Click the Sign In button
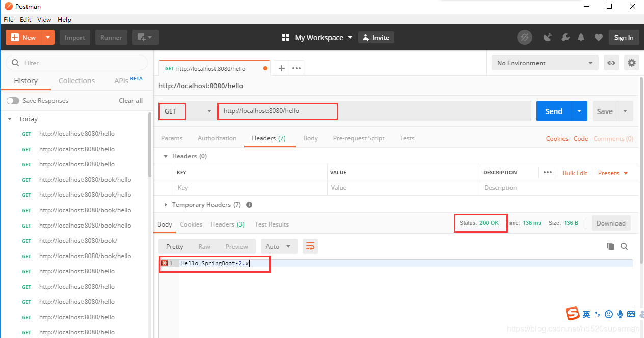Screen dimensions: 644x338 (x=624, y=37)
